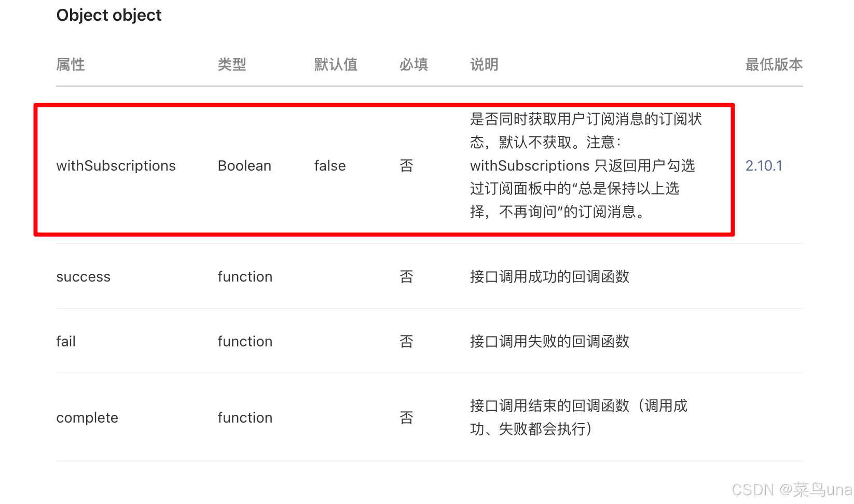Click the fail property row name

coord(66,341)
